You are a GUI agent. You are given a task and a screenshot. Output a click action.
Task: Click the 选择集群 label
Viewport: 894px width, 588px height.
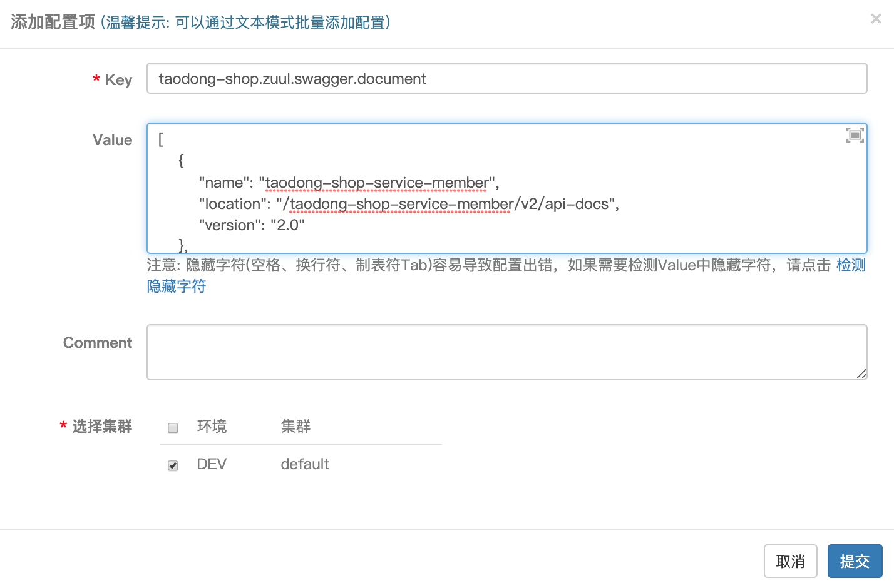(102, 427)
